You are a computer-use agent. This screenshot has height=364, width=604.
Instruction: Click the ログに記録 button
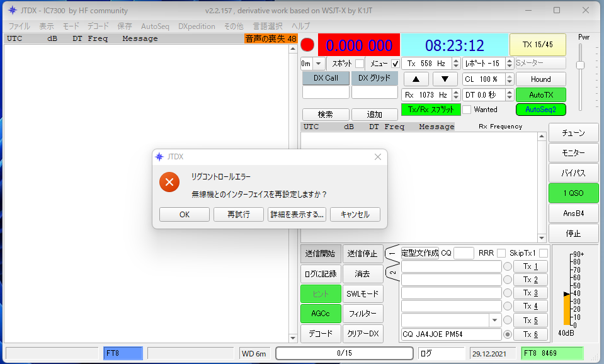coord(321,274)
